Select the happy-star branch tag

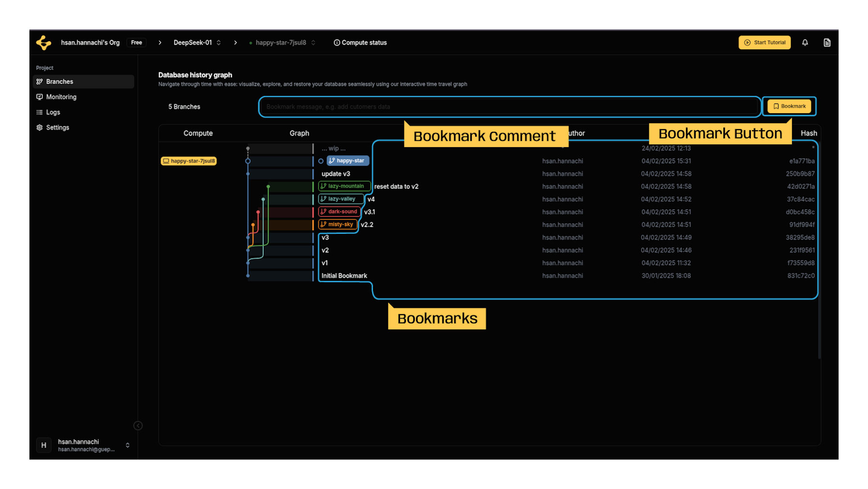348,161
